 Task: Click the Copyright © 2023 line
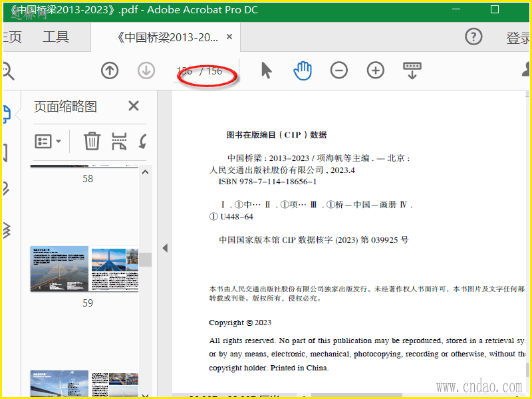tap(240, 323)
